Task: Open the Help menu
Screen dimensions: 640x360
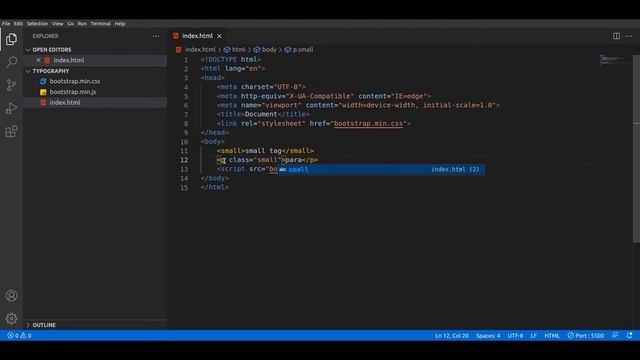Action: [x=120, y=24]
